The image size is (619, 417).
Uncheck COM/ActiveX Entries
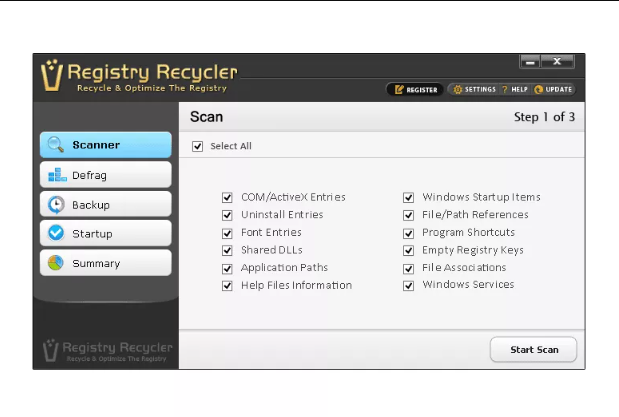tap(227, 198)
